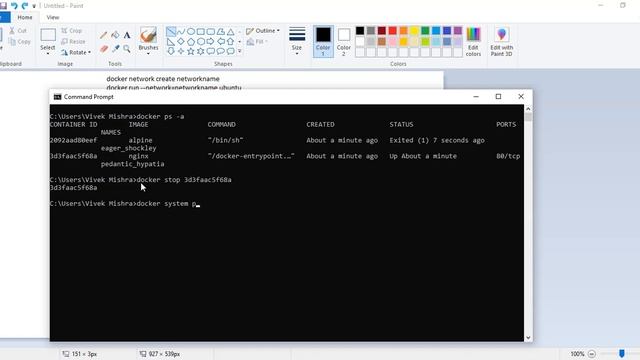
Task: Pick the Curve shape
Action: click(181, 31)
